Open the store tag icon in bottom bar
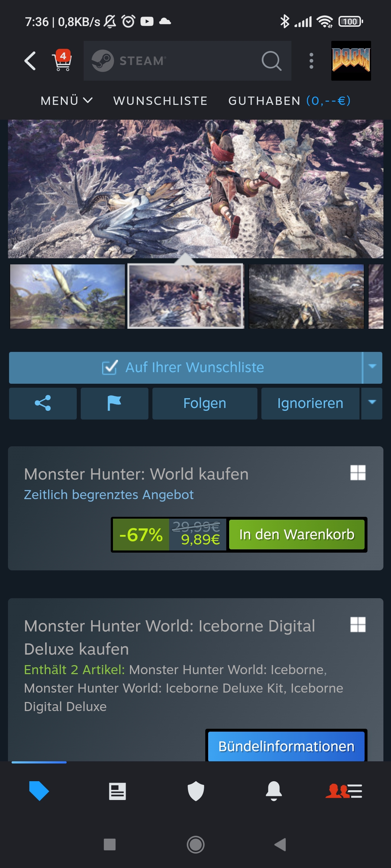This screenshot has width=391, height=868. coord(39,791)
